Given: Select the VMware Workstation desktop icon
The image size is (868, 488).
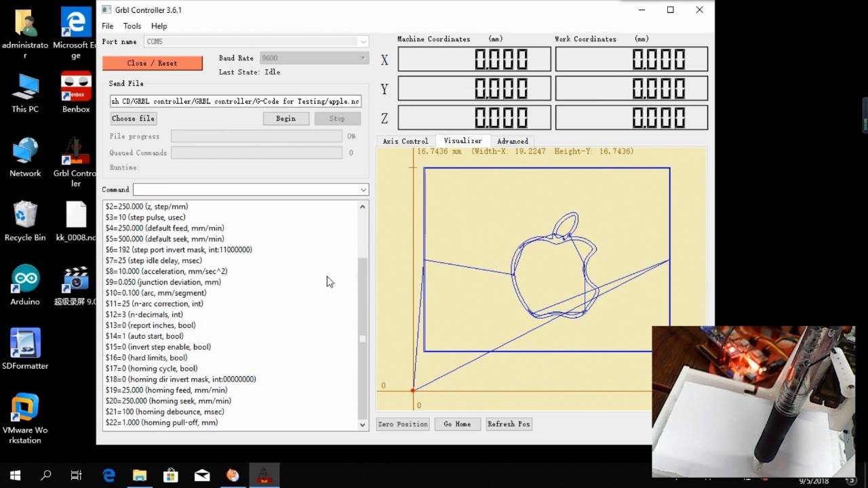Looking at the screenshot, I should tap(25, 418).
